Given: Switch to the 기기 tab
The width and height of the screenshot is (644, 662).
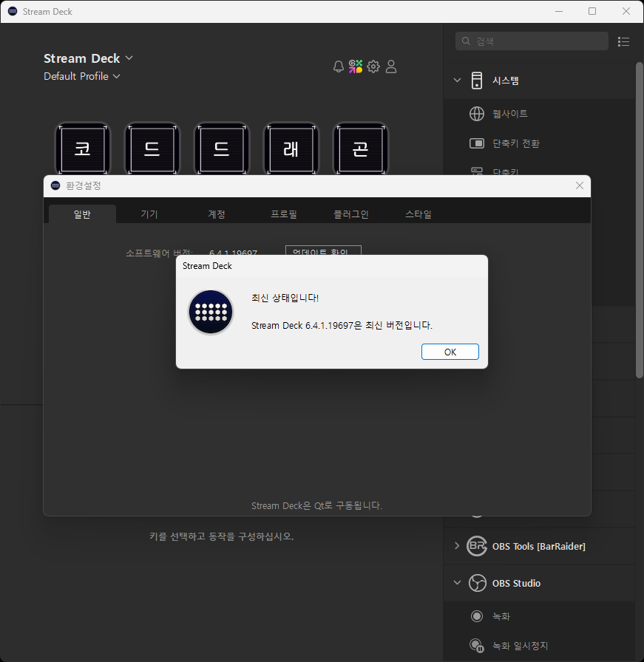Looking at the screenshot, I should 149,214.
